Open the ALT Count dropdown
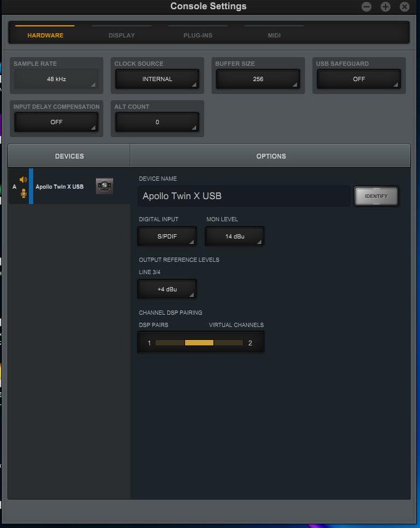420x528 pixels. 157,122
